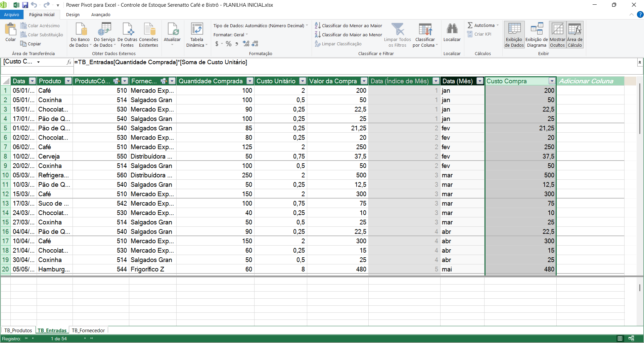Apply percent format icon

[x=229, y=44]
